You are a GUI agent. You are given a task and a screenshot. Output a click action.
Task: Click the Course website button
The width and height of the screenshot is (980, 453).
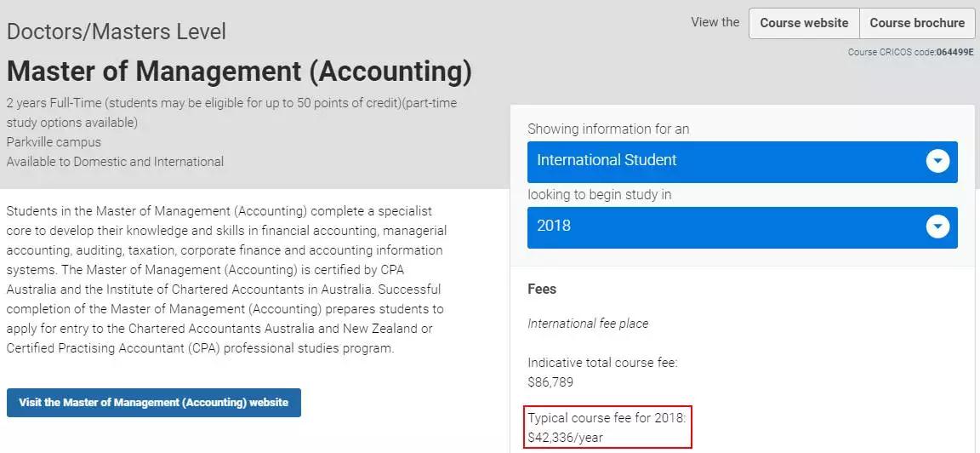click(803, 23)
